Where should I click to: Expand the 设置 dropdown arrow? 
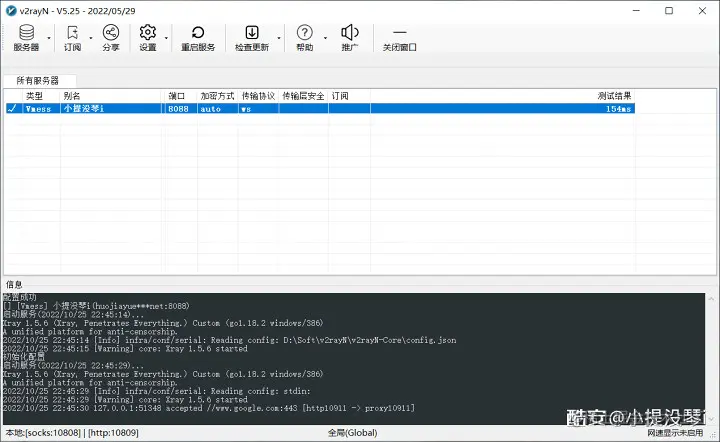(x=166, y=38)
